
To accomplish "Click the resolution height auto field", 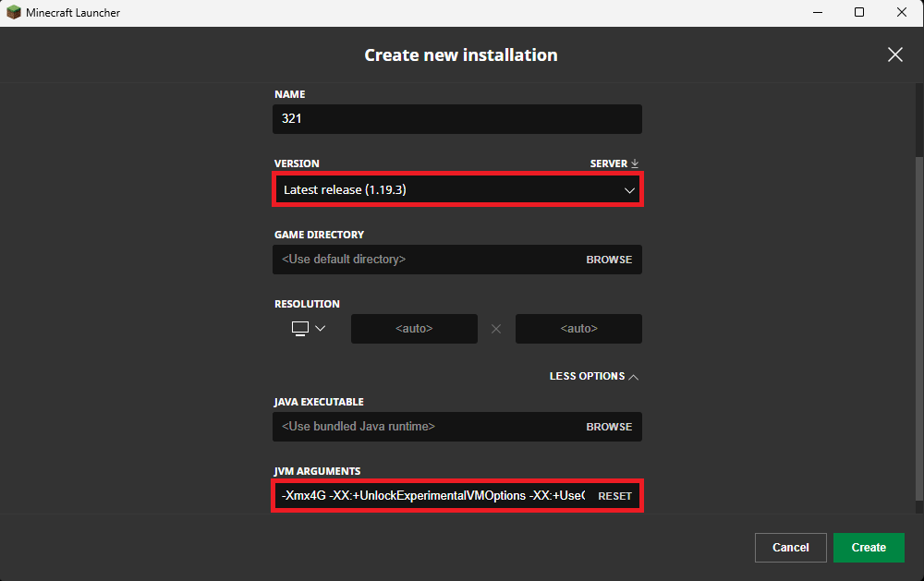I will click(578, 328).
